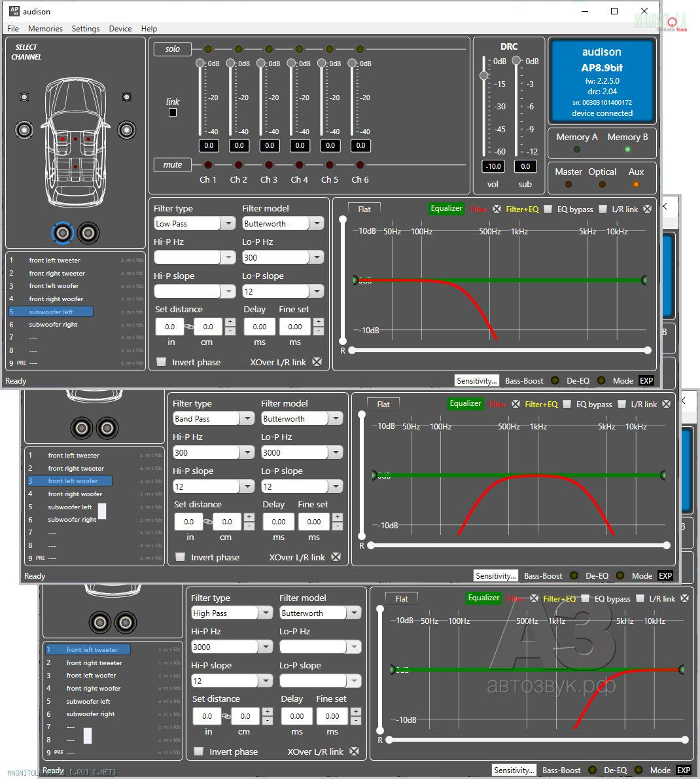Open Filter type dropdown showing High Pass

click(x=232, y=613)
